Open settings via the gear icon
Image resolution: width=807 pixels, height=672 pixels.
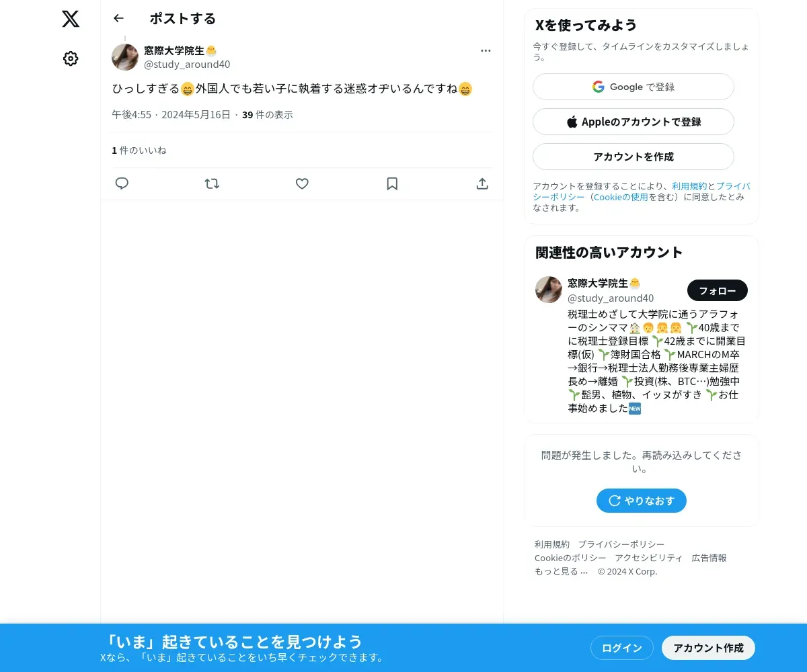71,58
